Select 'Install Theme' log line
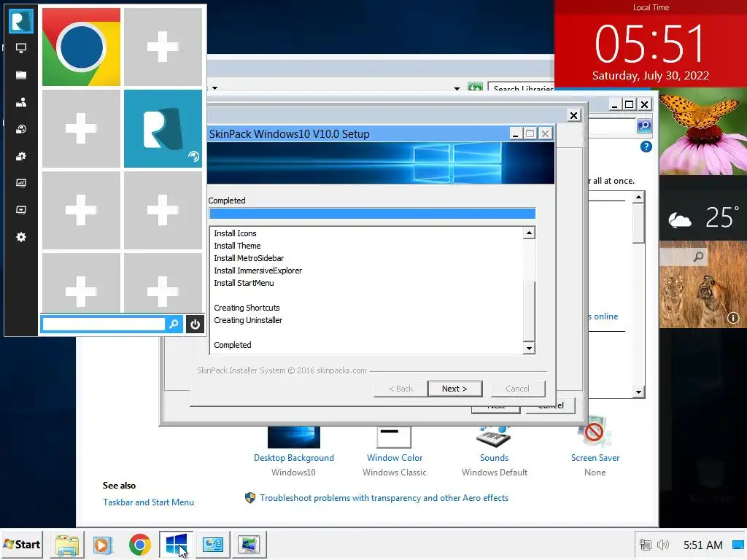 [x=237, y=246]
